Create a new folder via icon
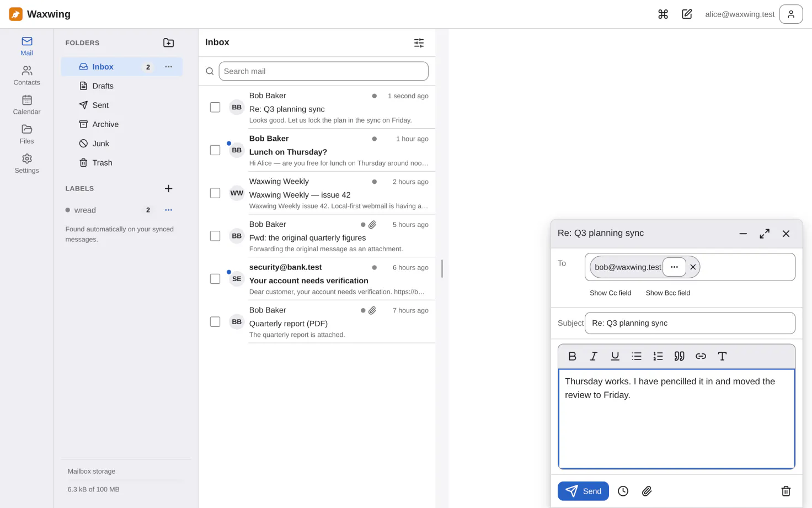 coord(169,43)
